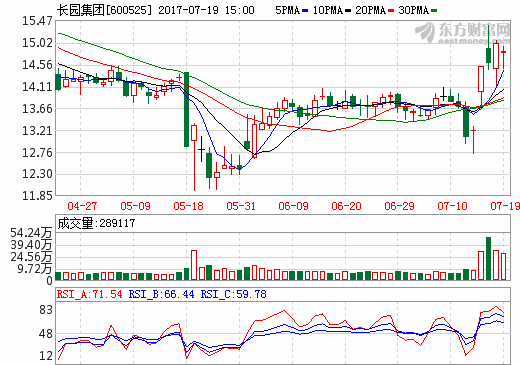The width and height of the screenshot is (520, 365).
Task: Click the 13.66 price axis label
Action: (37, 109)
